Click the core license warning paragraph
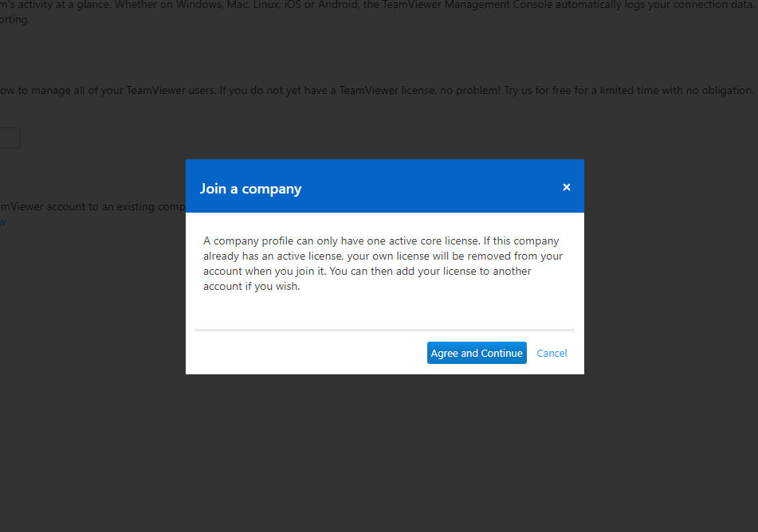758x532 pixels. coord(383,264)
